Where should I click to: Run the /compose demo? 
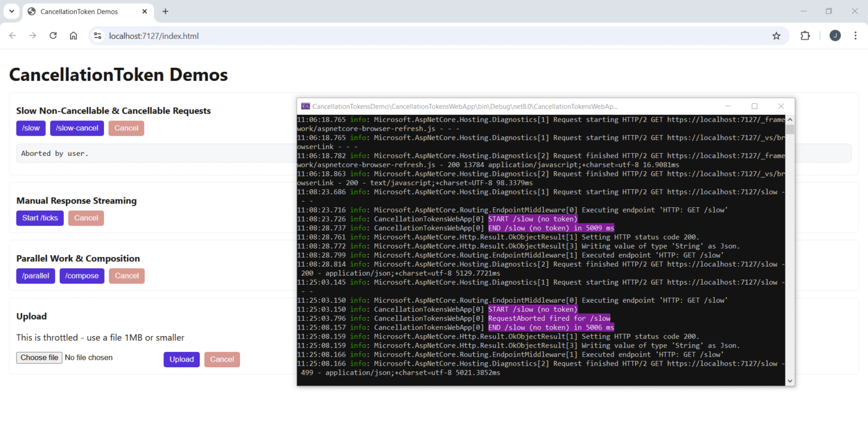point(81,276)
